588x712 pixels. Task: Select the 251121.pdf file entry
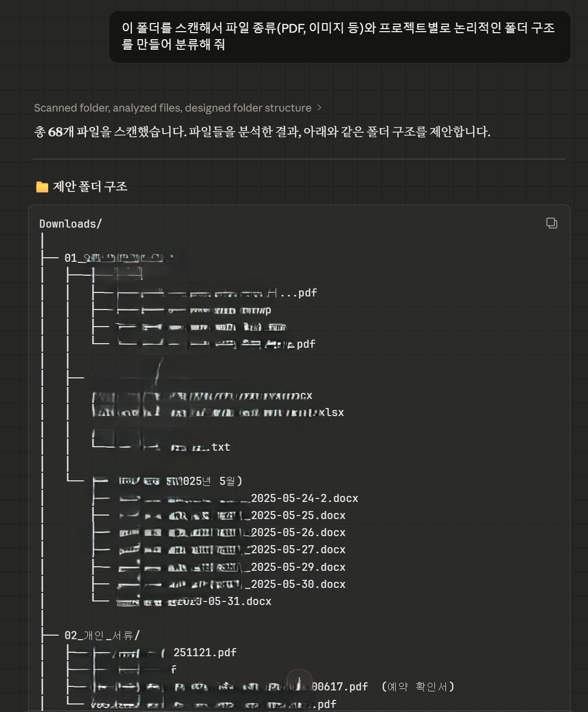pos(204,653)
